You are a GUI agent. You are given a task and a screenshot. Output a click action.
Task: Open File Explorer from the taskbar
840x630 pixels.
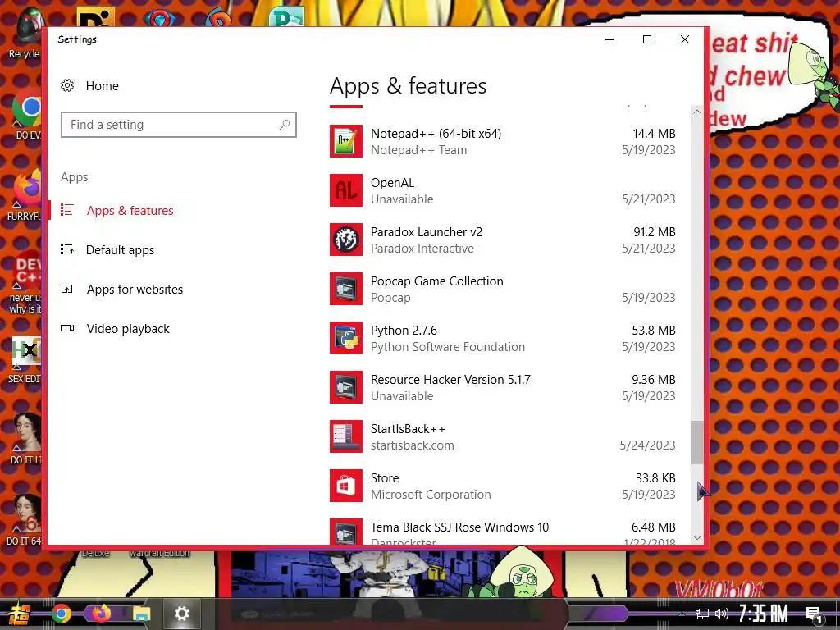(141, 614)
